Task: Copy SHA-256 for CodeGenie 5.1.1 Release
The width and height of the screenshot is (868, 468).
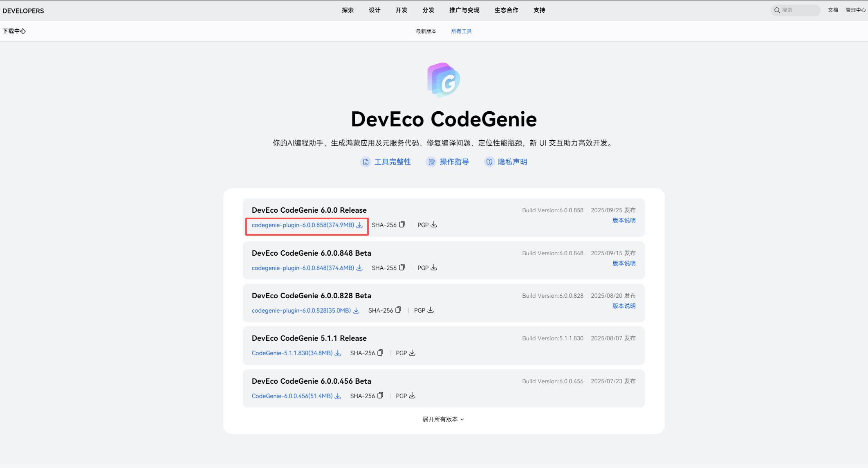Action: click(380, 353)
